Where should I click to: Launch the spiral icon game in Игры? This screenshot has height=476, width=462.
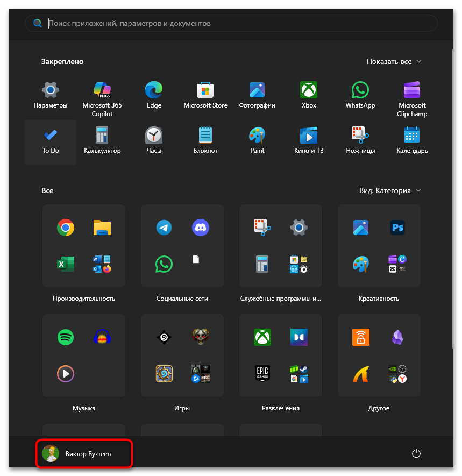pos(164,337)
